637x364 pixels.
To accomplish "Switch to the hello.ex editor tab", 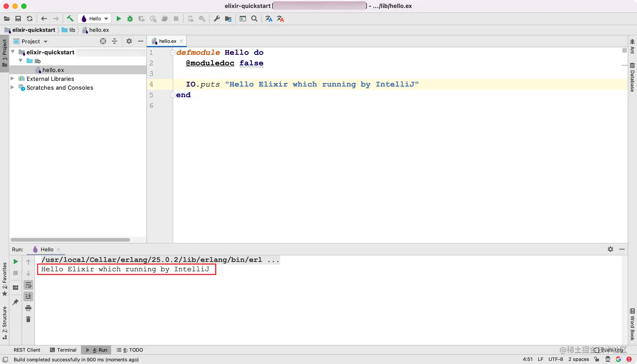I will (167, 41).
